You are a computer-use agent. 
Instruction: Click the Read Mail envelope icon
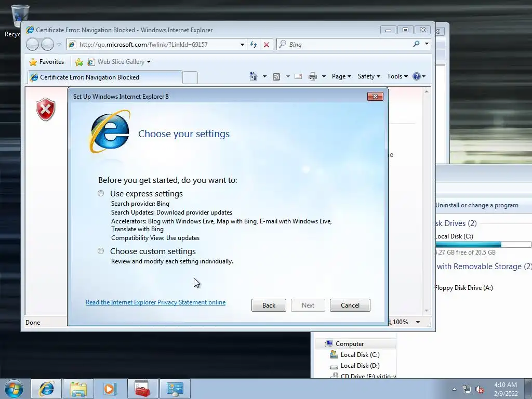pos(298,76)
